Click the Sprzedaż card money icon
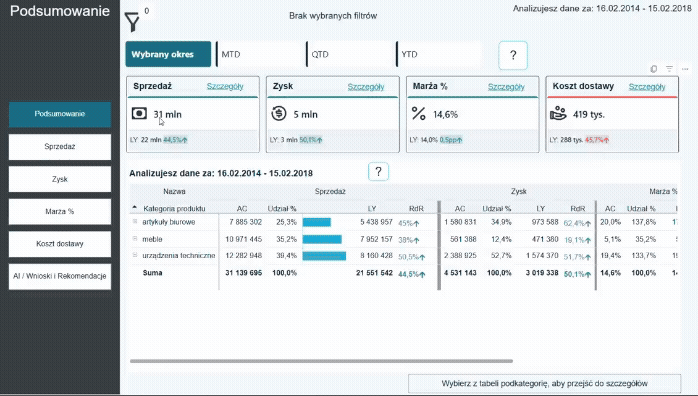 139,113
